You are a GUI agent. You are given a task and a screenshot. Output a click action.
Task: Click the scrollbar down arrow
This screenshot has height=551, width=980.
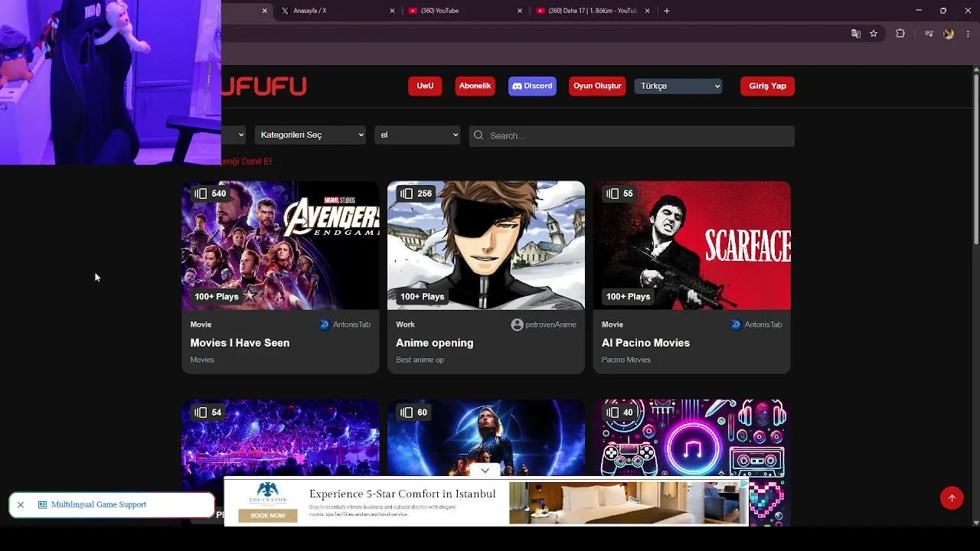(975, 523)
